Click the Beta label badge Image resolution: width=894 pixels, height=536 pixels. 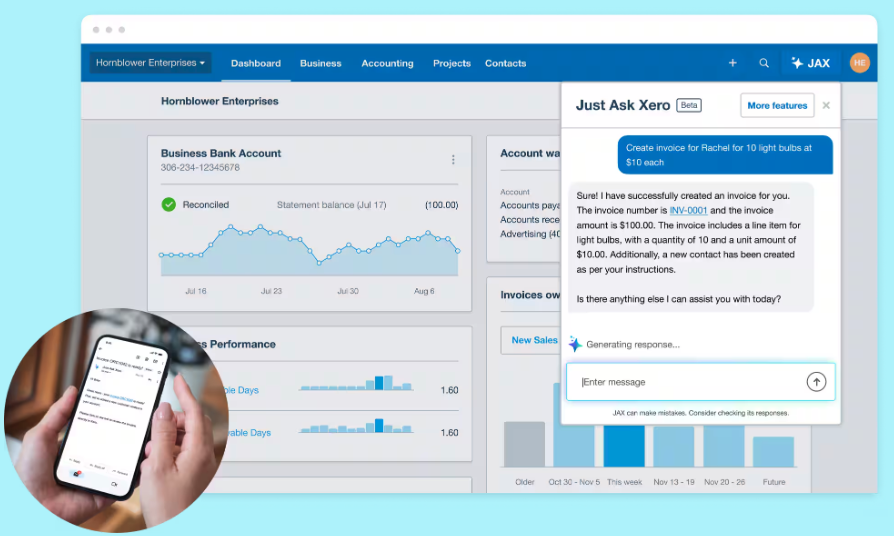pyautogui.click(x=689, y=105)
